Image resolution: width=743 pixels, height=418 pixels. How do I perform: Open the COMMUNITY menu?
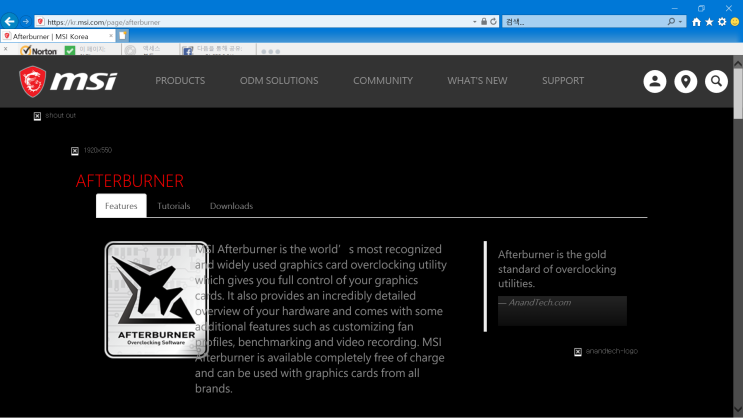[x=383, y=81]
